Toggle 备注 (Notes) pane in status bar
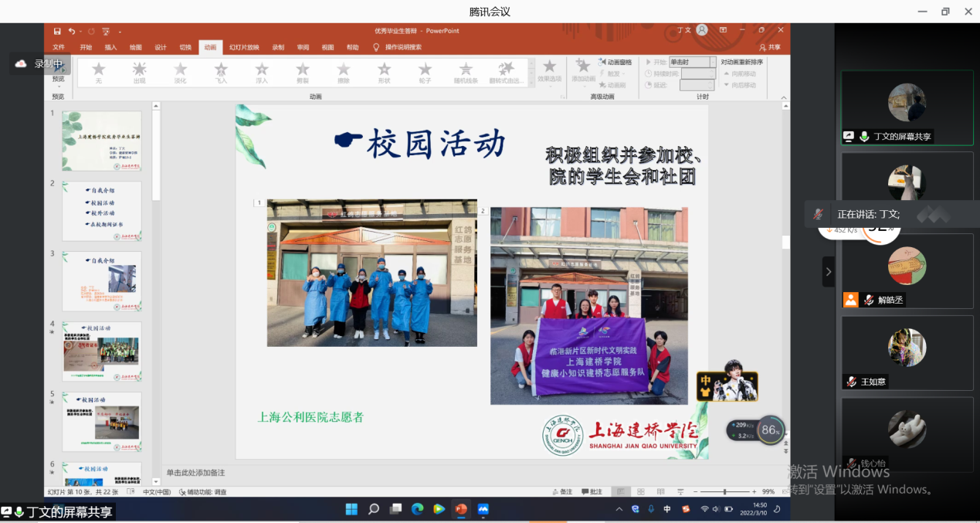The image size is (980, 523). (562, 491)
